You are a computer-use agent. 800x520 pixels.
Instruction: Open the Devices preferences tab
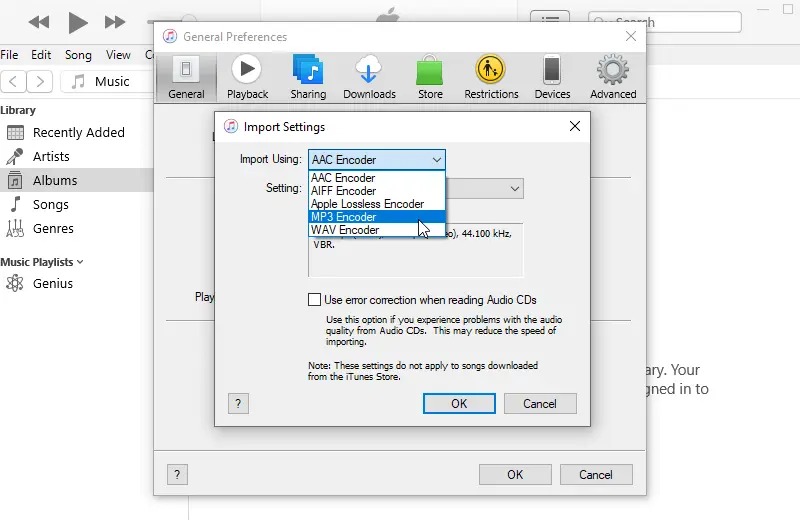tap(552, 78)
